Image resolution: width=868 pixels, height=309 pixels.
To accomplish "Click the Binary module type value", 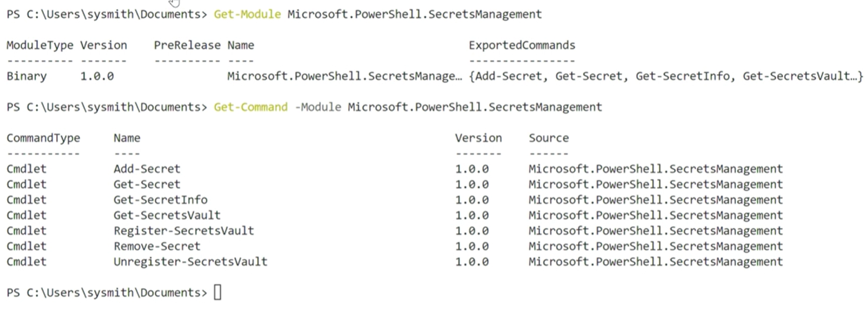I will [26, 76].
